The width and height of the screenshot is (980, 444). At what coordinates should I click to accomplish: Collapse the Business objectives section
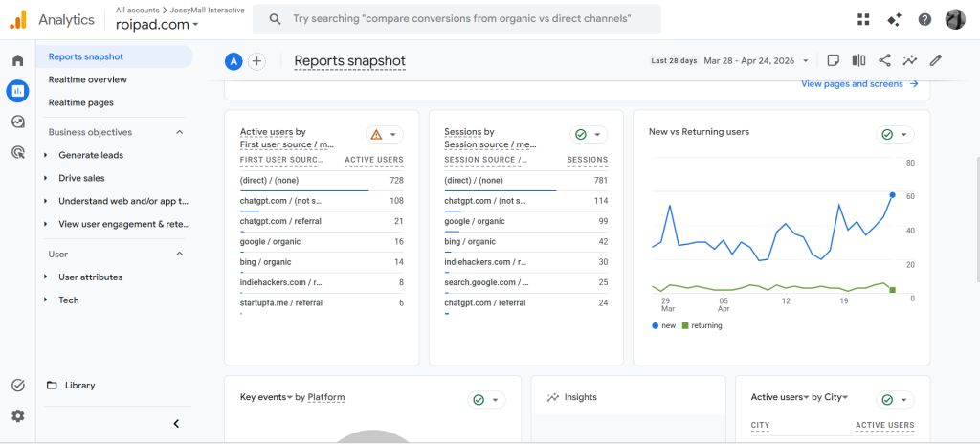pos(179,132)
